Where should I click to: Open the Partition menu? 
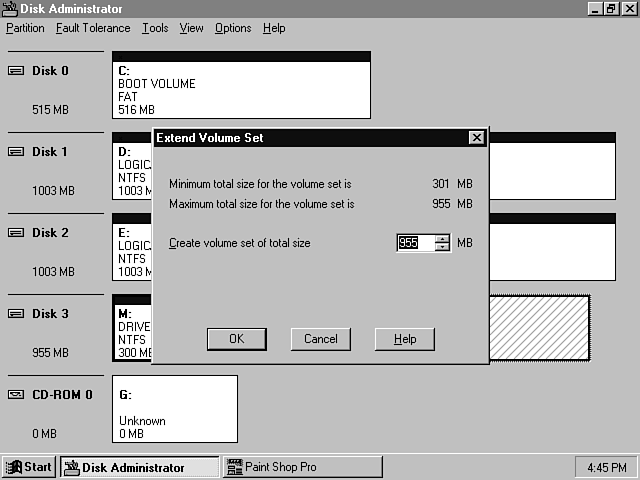25,28
